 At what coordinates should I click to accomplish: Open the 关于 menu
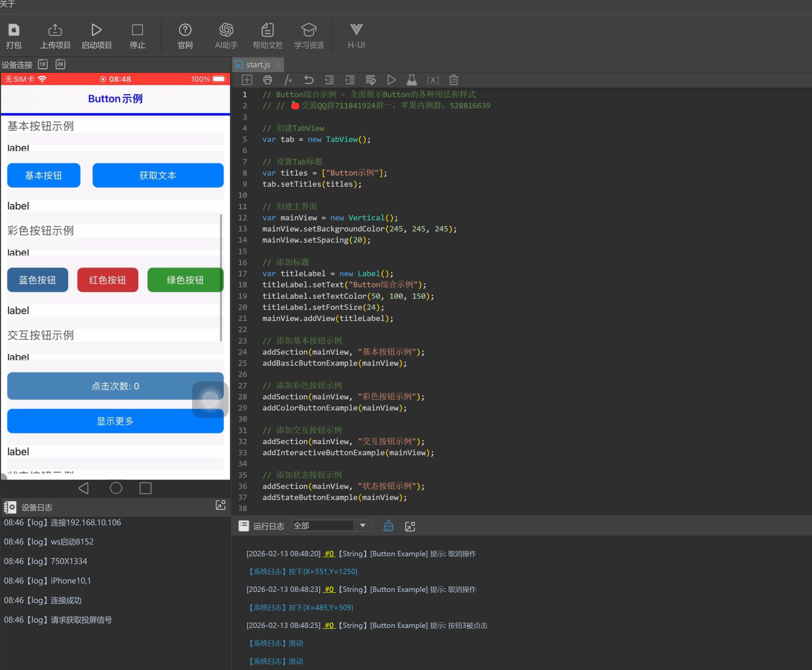click(x=8, y=4)
